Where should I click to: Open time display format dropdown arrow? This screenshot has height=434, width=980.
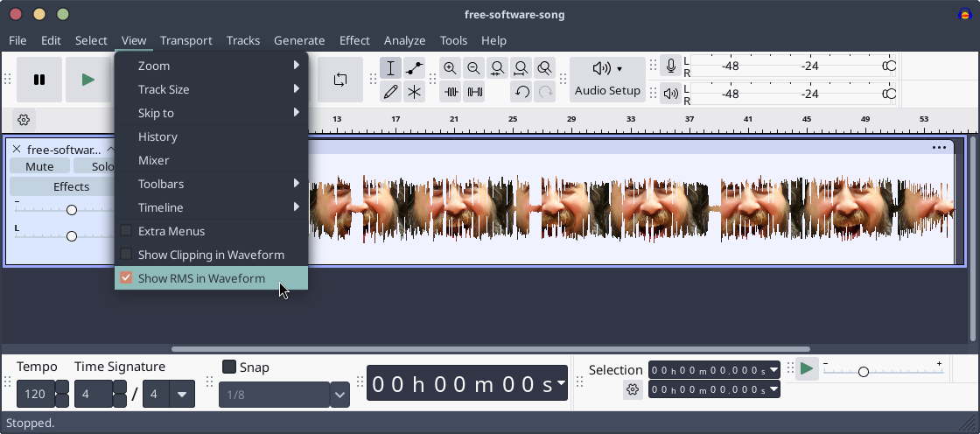561,382
